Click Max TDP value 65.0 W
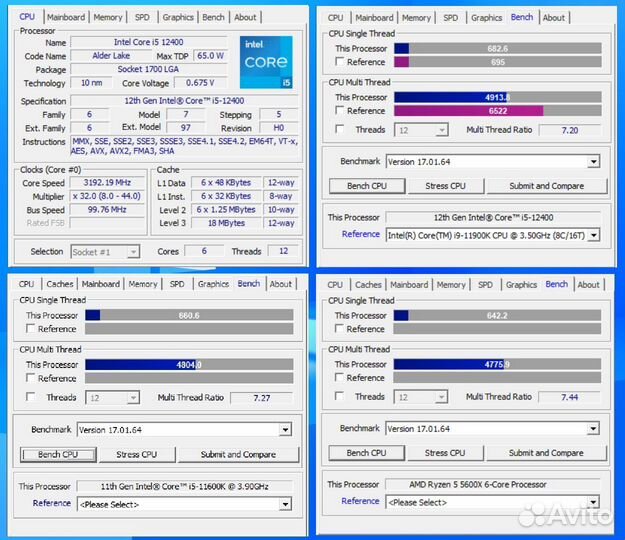The height and width of the screenshot is (540, 625). 210,56
